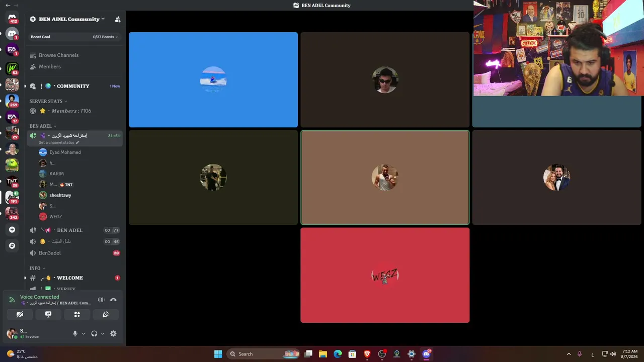Collapse the BEN ADEL category
The height and width of the screenshot is (362, 644).
pos(43,126)
